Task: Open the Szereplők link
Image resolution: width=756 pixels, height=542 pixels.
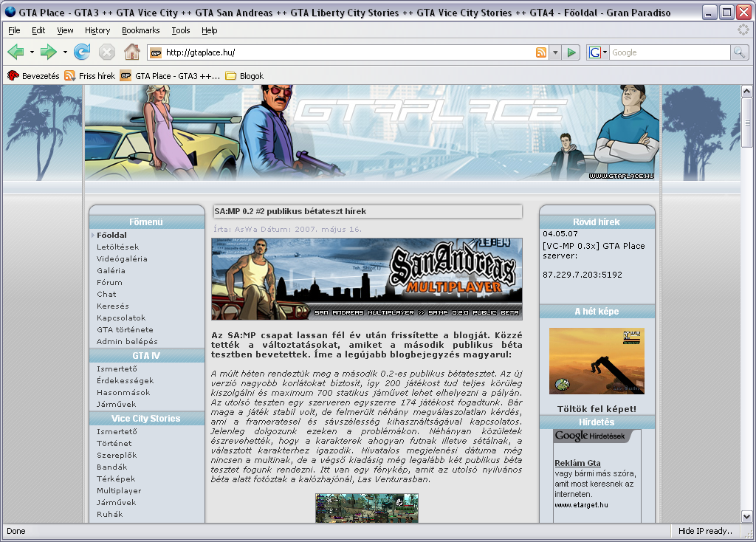Action: (116, 455)
